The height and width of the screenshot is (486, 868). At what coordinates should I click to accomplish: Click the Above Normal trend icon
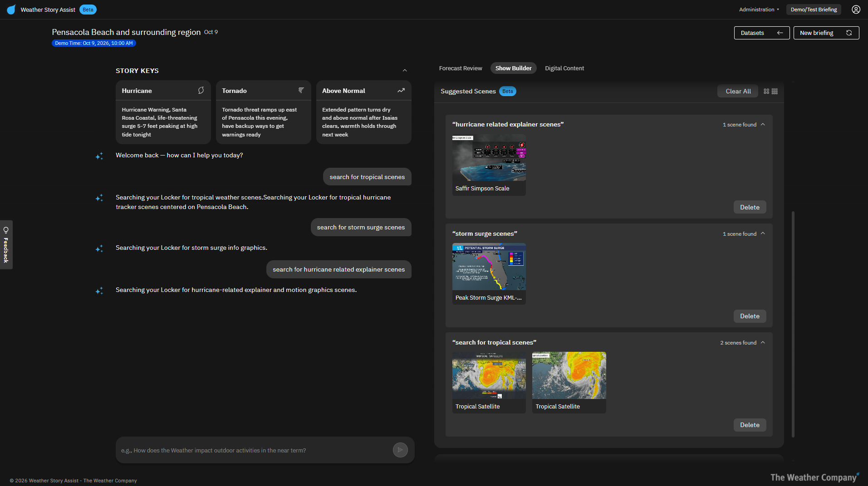point(401,90)
